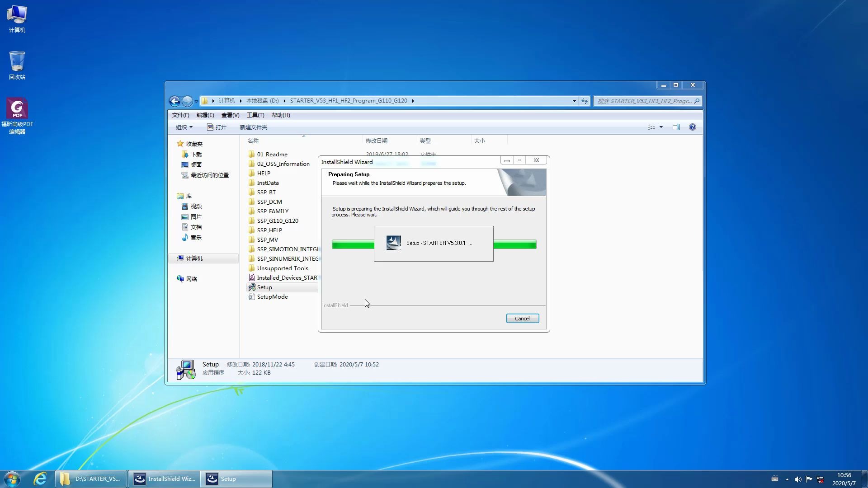Click the Explorer back navigation arrow
The width and height of the screenshot is (868, 488).
175,101
